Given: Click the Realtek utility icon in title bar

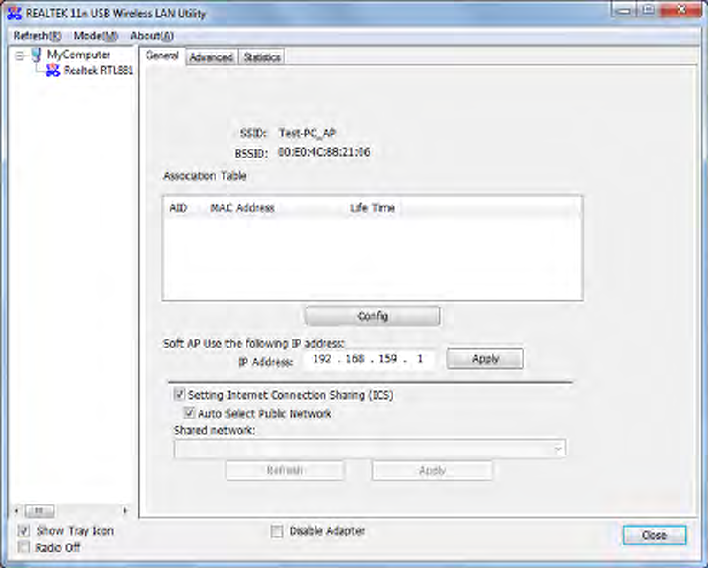Looking at the screenshot, I should coord(14,13).
